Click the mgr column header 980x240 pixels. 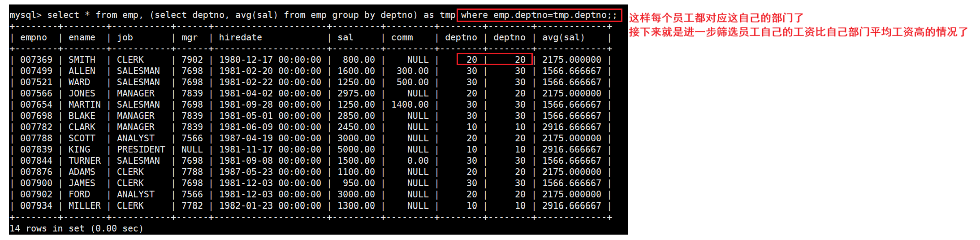(190, 38)
